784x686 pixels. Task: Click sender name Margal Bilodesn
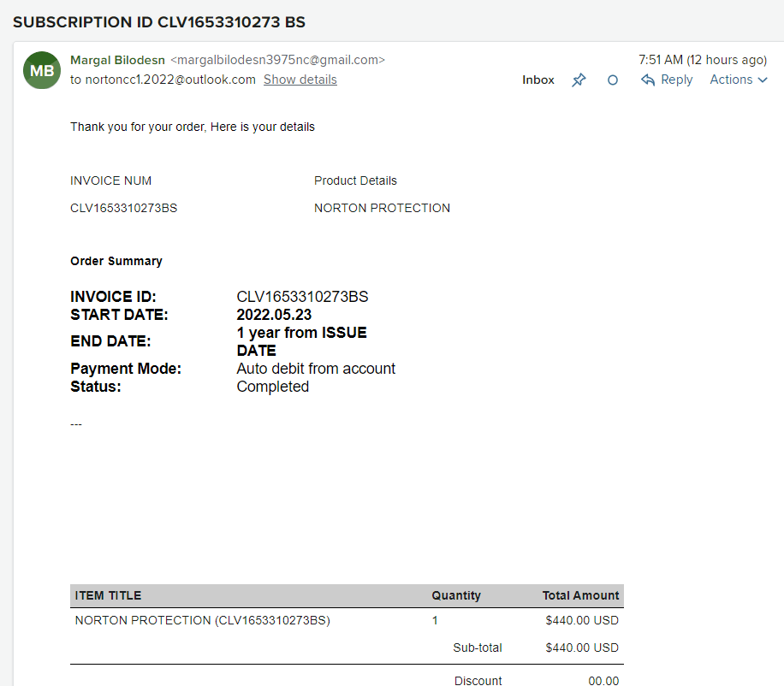coord(117,60)
